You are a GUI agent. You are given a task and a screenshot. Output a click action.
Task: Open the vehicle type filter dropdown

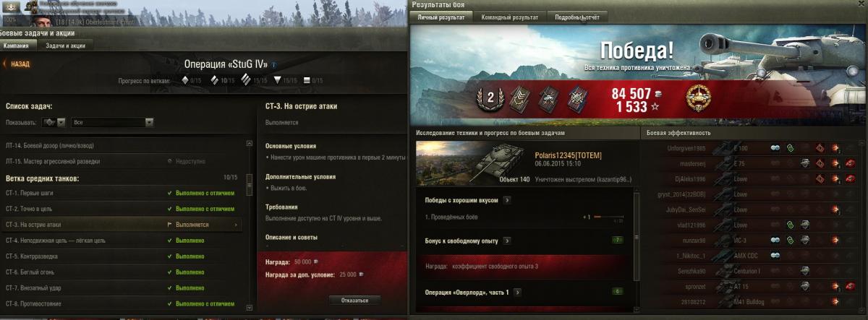[x=54, y=122]
